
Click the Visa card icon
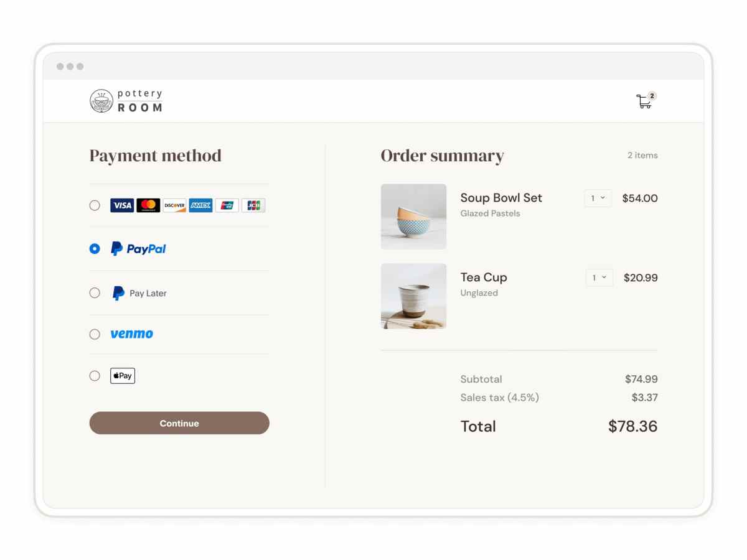coord(121,205)
